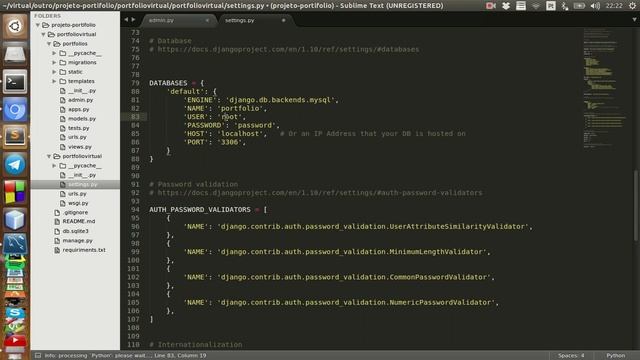Open the clock showing 22:22
The height and width of the screenshot is (360, 640).
(x=614, y=6)
